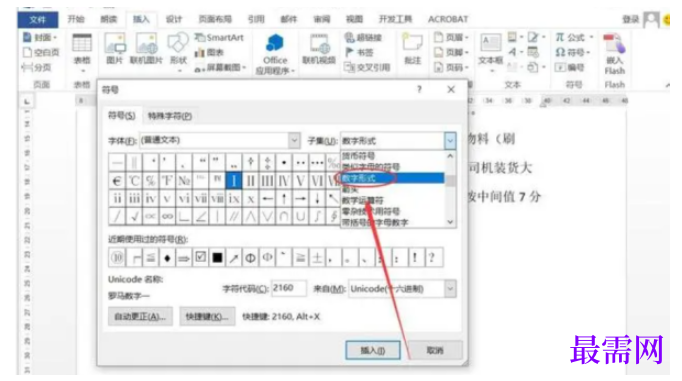This screenshot has height=381, width=682.
Task: Switch to the ACROBAT tab
Action: pyautogui.click(x=448, y=19)
